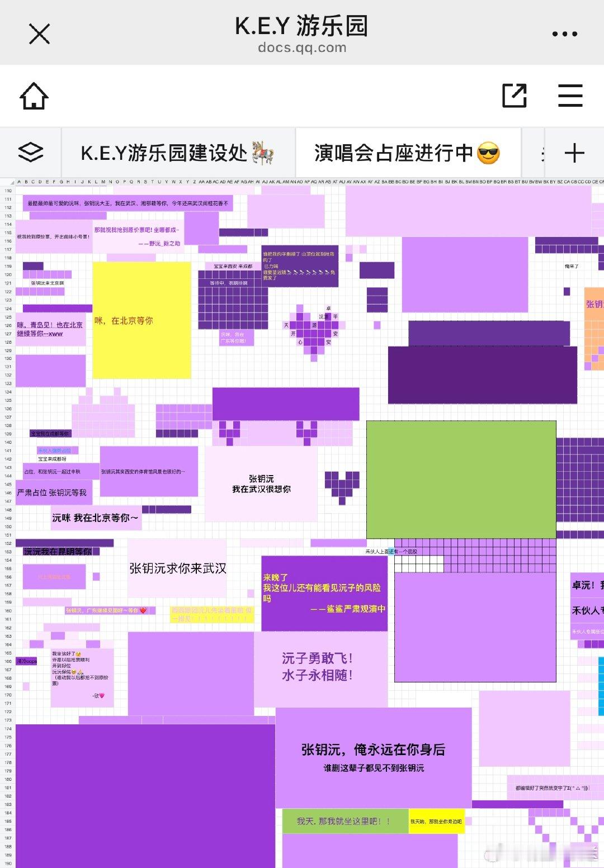Switch to 演唱会占座进行中 tab
The width and height of the screenshot is (604, 868).
pos(408,153)
